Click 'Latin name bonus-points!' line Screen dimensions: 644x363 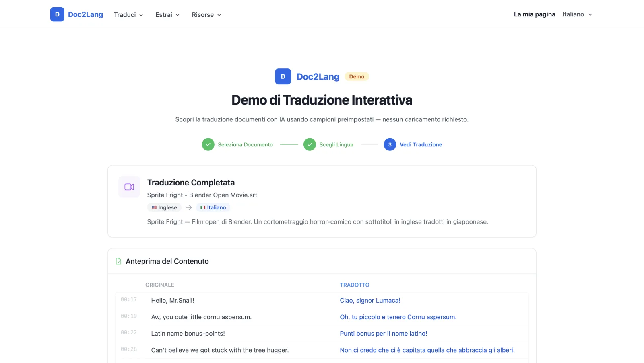[x=188, y=334]
